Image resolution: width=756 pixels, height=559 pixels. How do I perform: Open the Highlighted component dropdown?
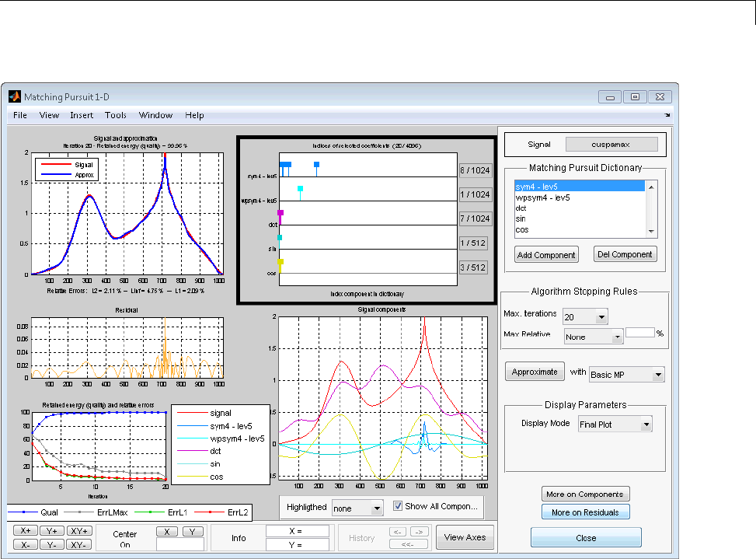click(357, 508)
